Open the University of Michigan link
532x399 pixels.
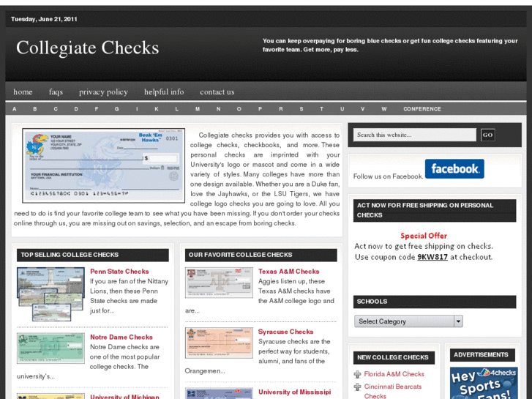click(x=124, y=397)
